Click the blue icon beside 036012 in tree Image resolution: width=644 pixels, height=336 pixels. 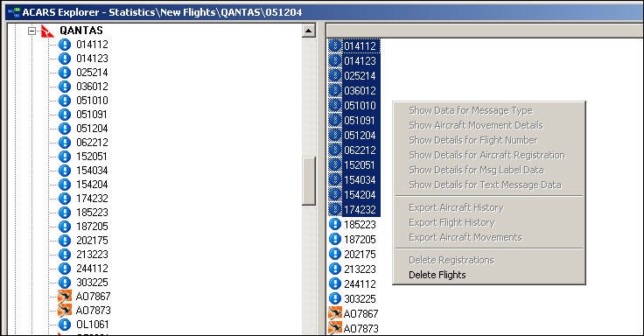click(65, 87)
